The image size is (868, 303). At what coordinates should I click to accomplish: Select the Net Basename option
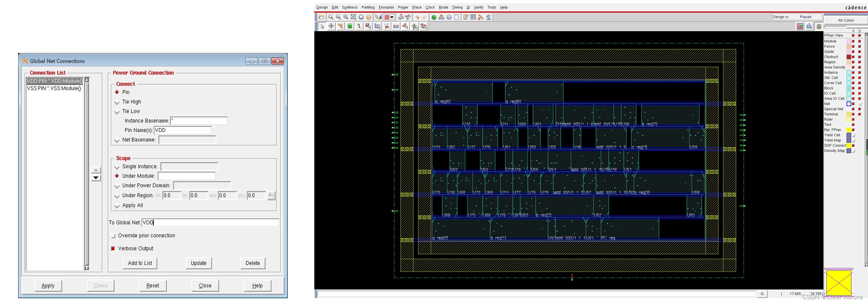(117, 140)
